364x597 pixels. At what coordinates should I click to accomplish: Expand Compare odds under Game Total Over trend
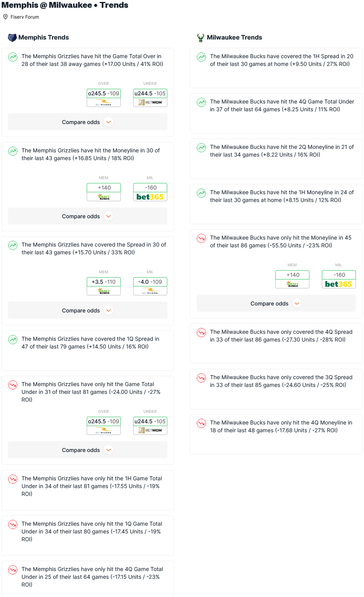click(x=88, y=122)
